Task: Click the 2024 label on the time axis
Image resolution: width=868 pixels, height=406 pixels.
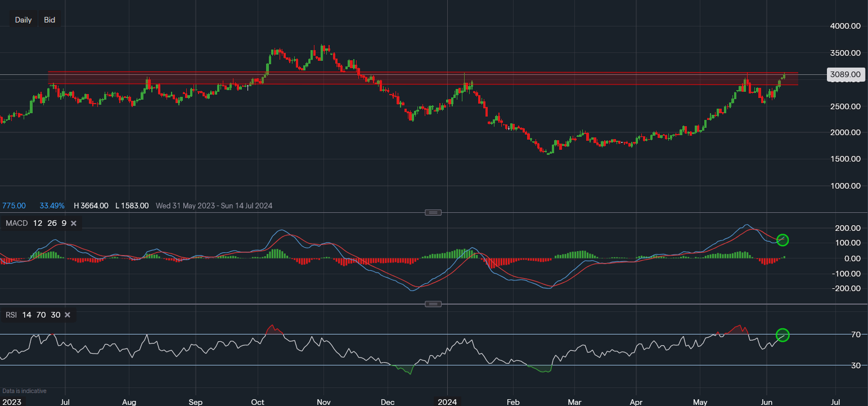Action: tap(448, 402)
